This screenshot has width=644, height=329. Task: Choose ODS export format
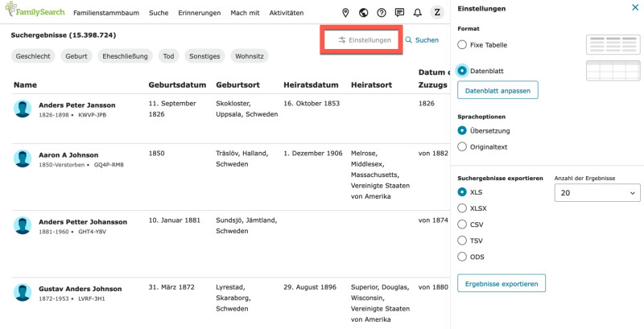coord(462,257)
